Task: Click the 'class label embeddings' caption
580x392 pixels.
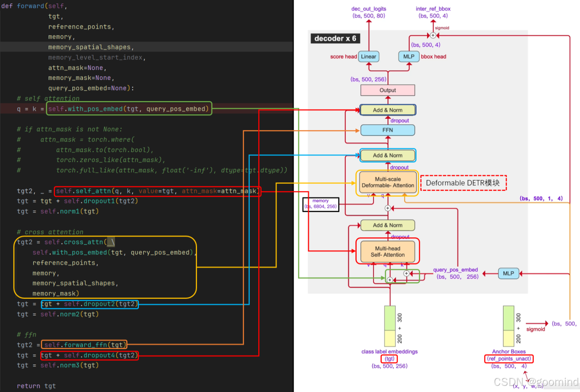Action: click(x=390, y=351)
